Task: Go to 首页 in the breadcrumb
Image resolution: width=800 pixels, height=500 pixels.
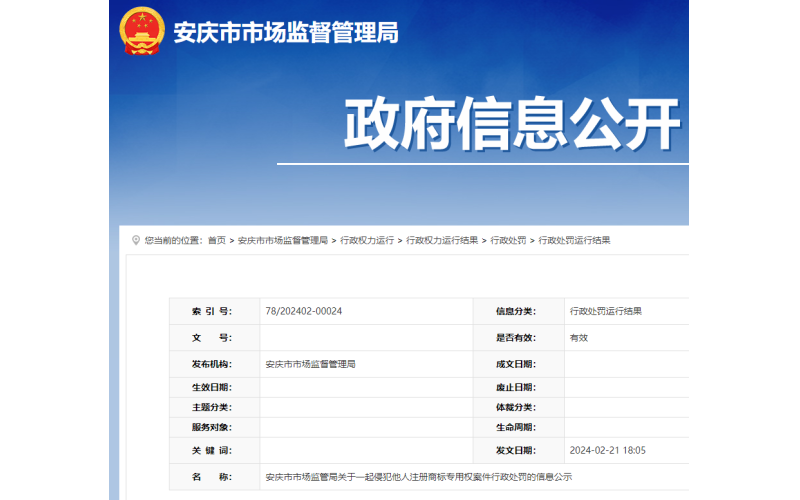Action: [x=217, y=241]
